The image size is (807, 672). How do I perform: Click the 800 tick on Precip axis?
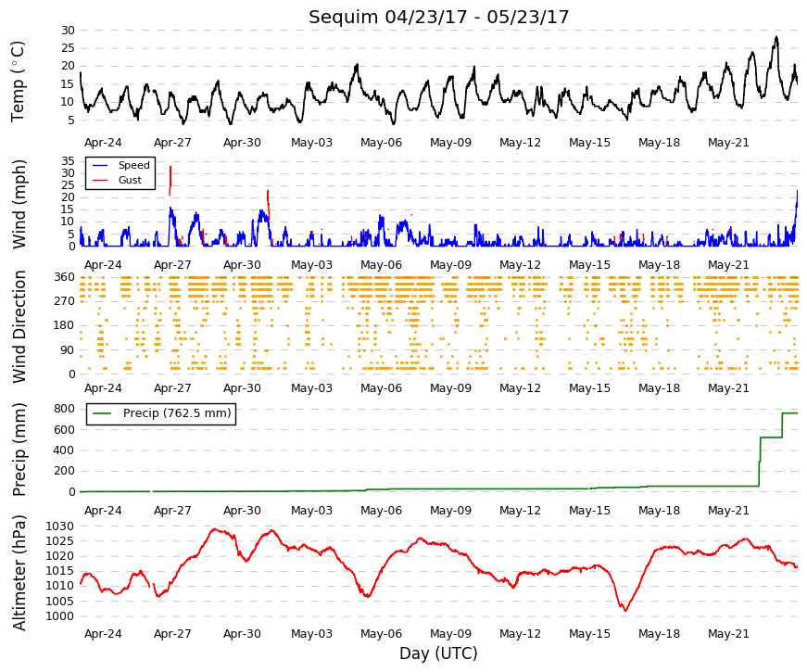point(64,409)
